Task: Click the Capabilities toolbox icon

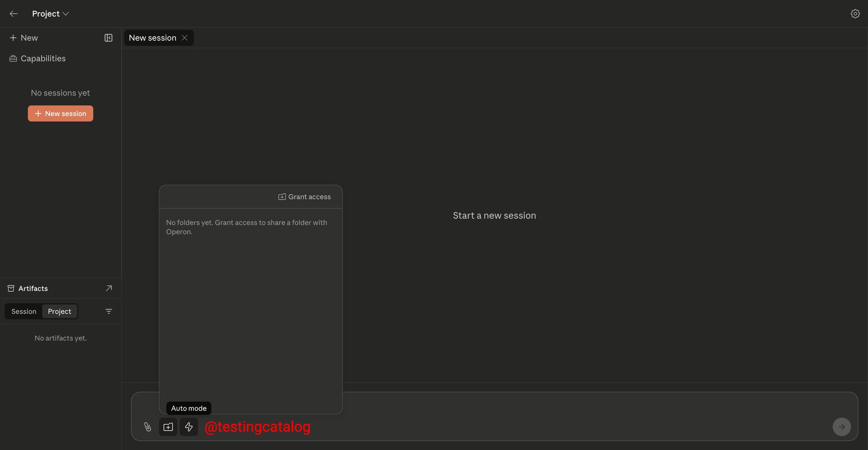Action: pos(13,59)
